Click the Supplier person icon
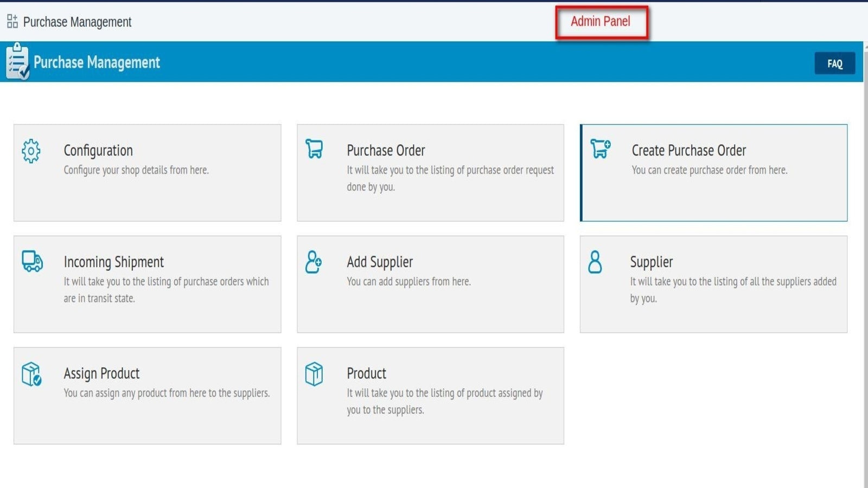Image resolution: width=868 pixels, height=488 pixels. 595,261
